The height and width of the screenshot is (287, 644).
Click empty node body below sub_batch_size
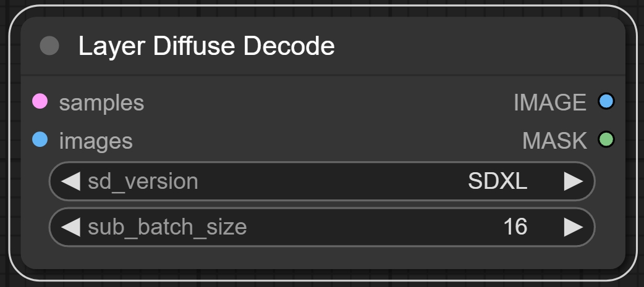(x=321, y=258)
